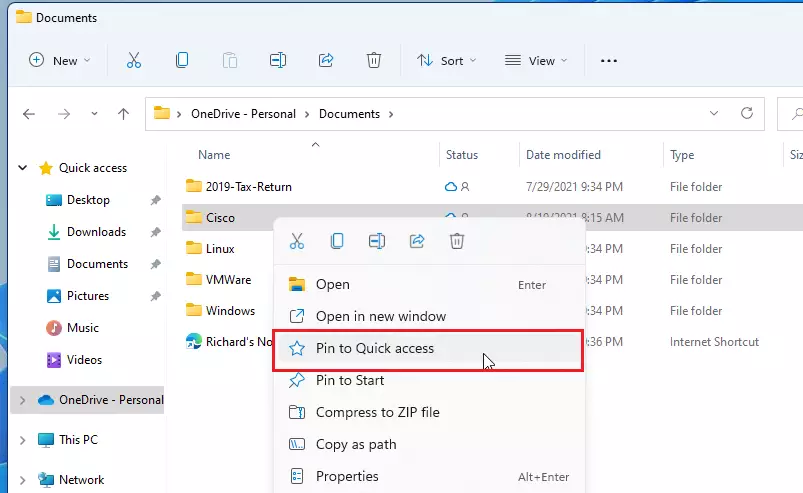Choose Open in the context menu
The height and width of the screenshot is (493, 803).
(429, 285)
